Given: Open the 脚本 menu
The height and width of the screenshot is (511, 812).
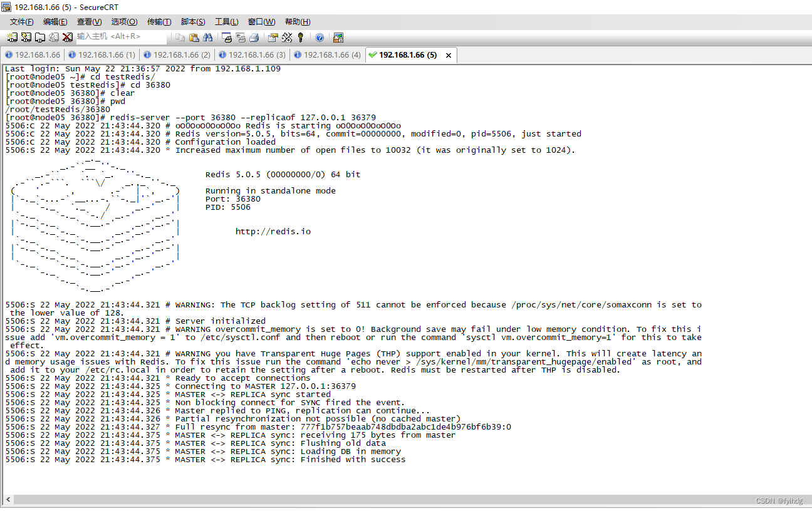Looking at the screenshot, I should tap(192, 21).
